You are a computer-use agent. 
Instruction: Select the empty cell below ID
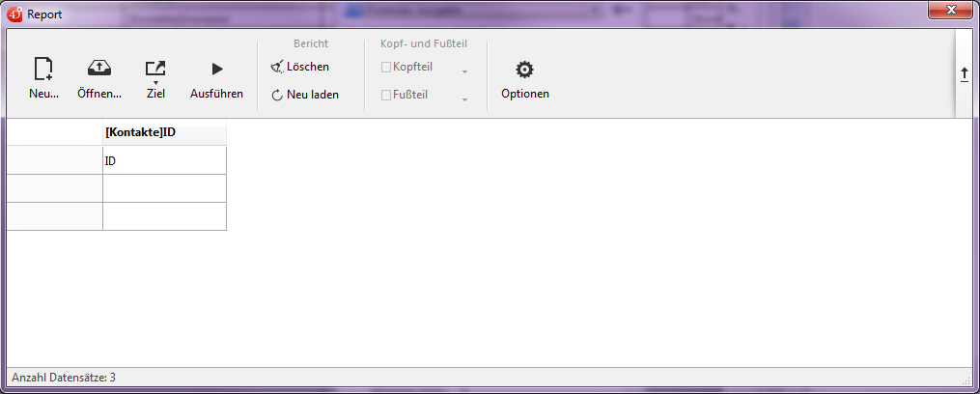coord(164,188)
